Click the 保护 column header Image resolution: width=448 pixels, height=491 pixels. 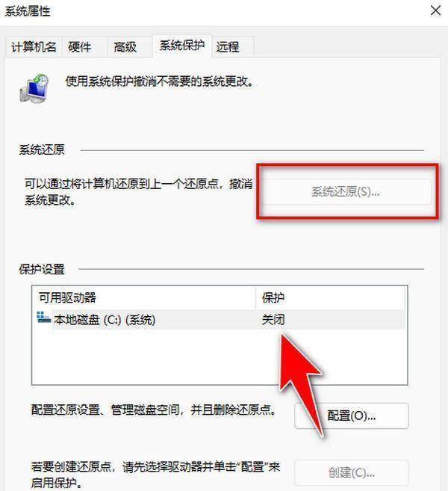click(330, 297)
